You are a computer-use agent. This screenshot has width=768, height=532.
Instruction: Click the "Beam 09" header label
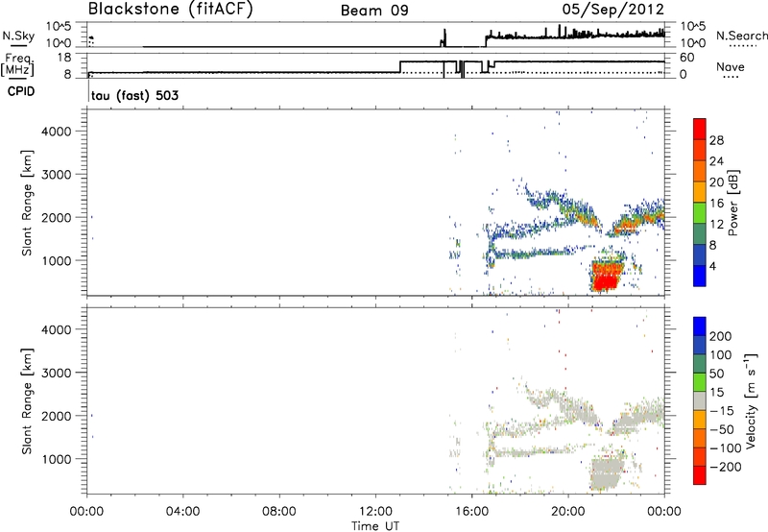tap(374, 11)
